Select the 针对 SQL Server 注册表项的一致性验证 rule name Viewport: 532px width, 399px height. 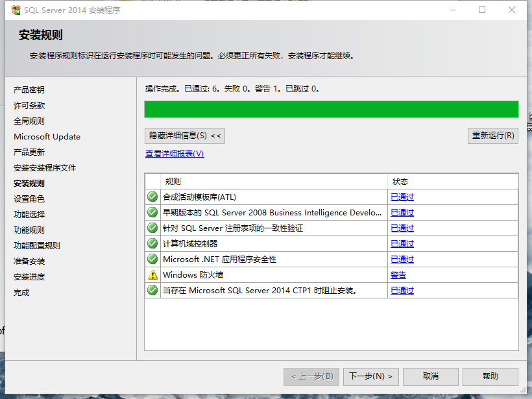click(233, 228)
